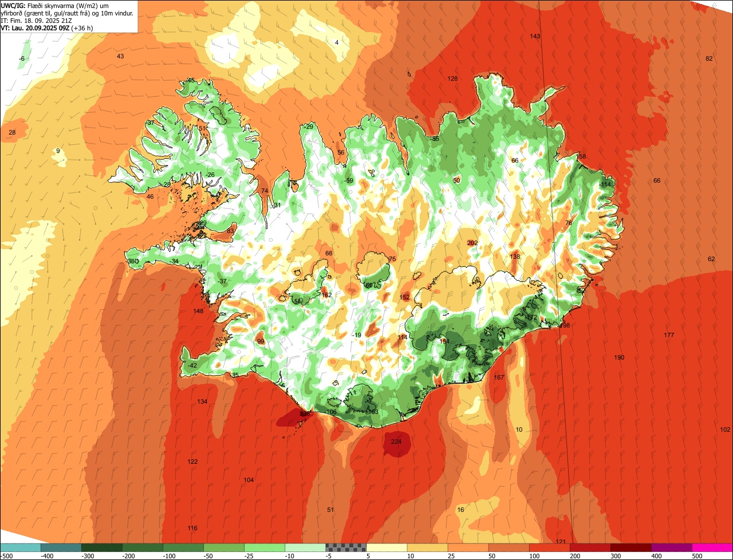
Task: Pick the legend swatch between -300 and -200
Action: pyautogui.click(x=101, y=547)
